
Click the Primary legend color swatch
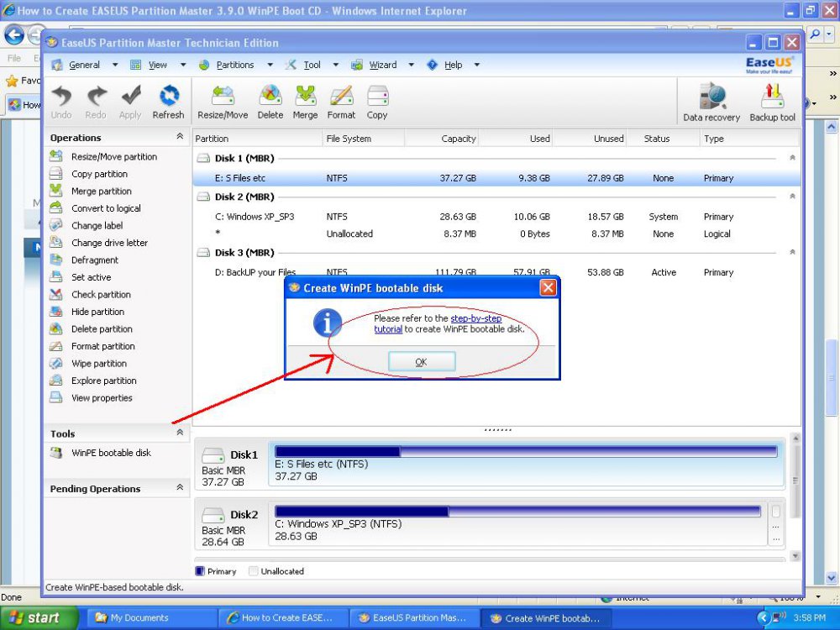click(200, 571)
